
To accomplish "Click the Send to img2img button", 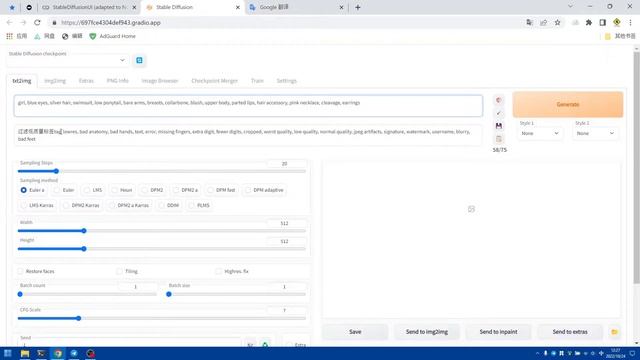I will tap(427, 332).
